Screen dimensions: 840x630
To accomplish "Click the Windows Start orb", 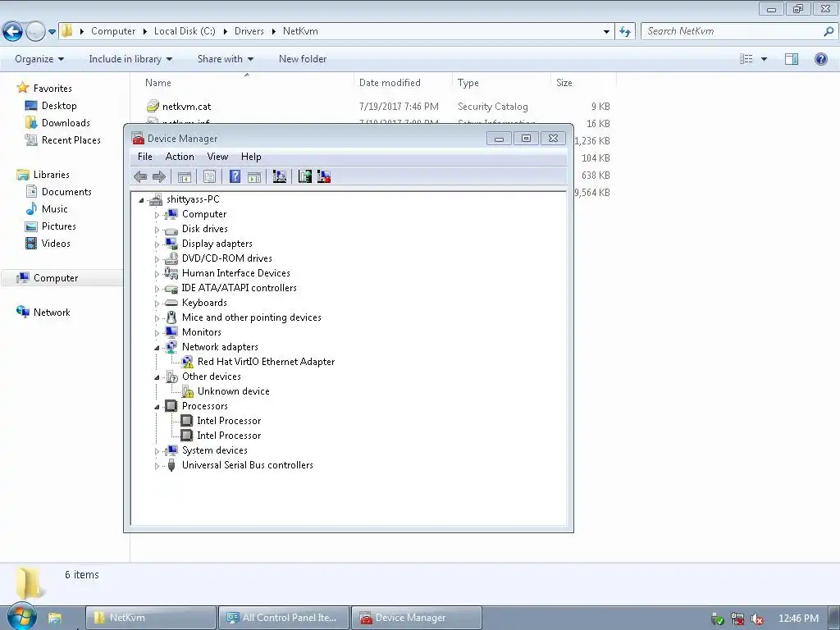I will point(21,617).
